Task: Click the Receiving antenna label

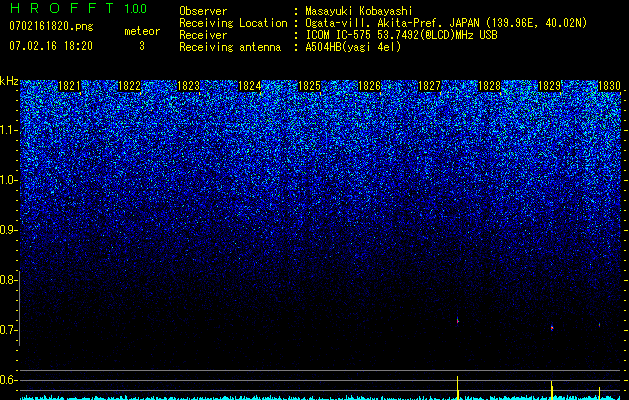Action: (x=230, y=47)
